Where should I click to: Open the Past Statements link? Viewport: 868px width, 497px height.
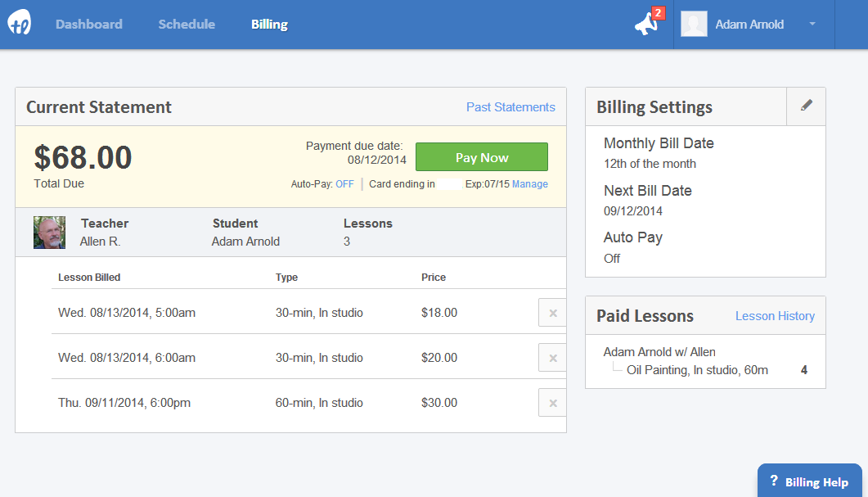point(510,107)
